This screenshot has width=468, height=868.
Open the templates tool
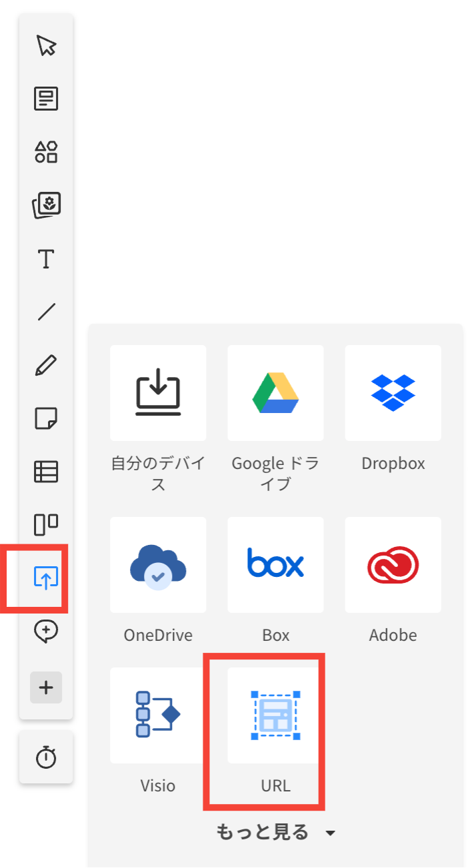click(x=46, y=99)
